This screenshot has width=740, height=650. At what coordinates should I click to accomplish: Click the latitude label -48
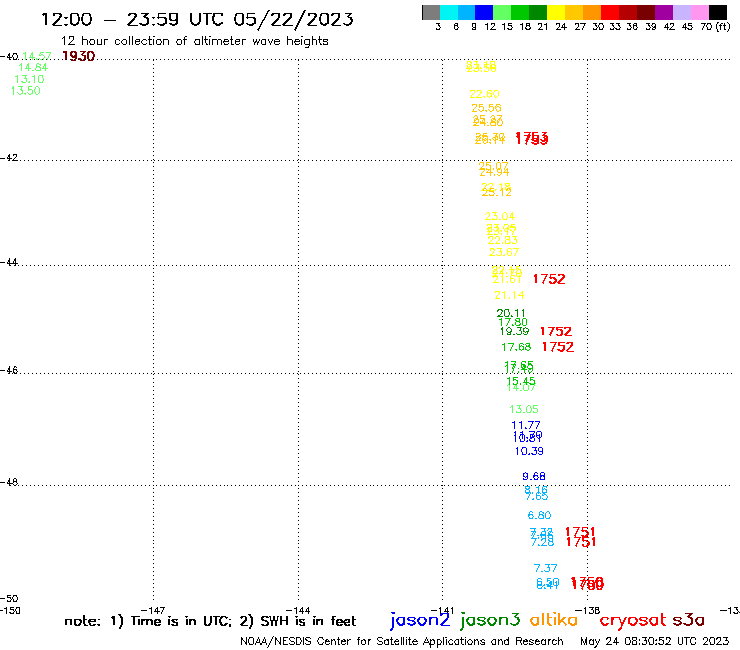point(9,482)
